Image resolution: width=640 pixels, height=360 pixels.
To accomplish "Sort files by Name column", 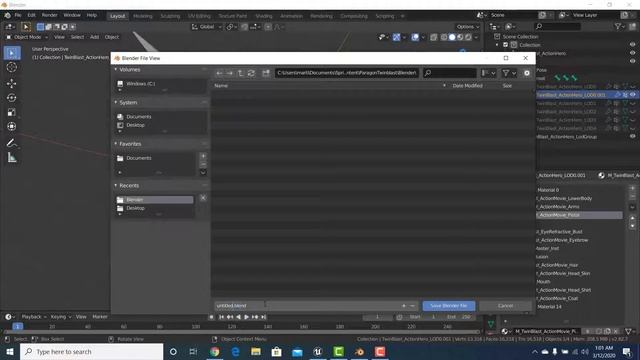I will click(x=221, y=86).
